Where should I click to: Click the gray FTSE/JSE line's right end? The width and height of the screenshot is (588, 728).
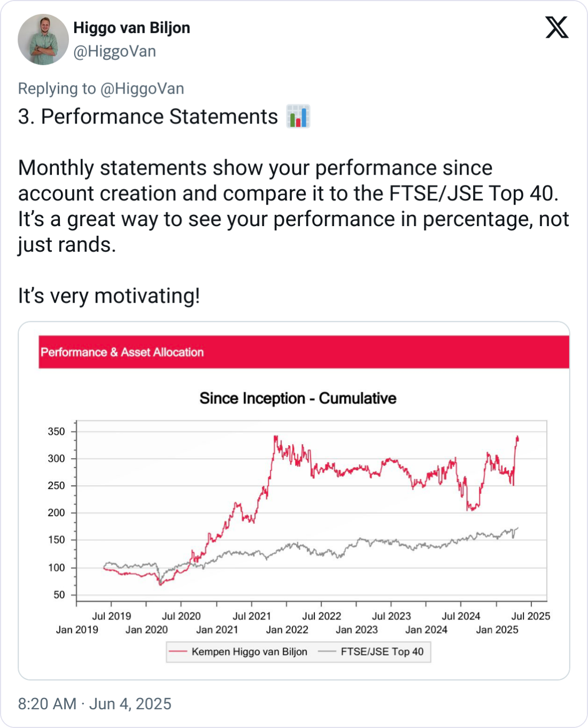pyautogui.click(x=518, y=528)
